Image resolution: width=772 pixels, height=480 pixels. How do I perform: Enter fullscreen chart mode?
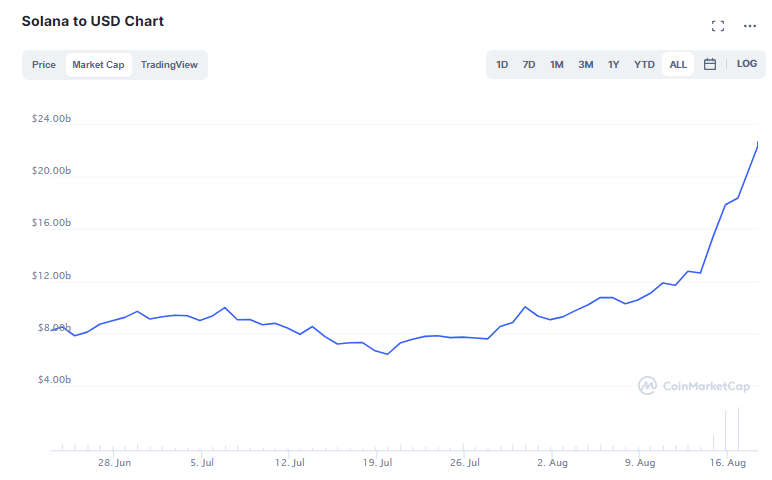[717, 26]
